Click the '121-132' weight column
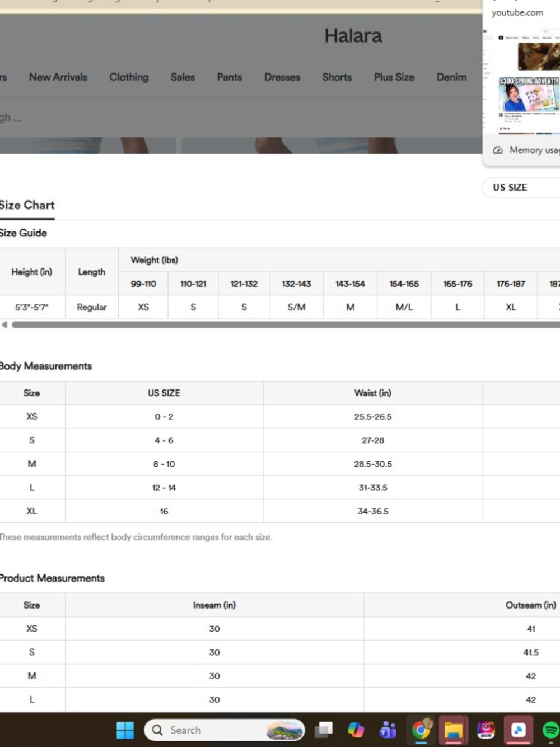The width and height of the screenshot is (560, 747). coord(244,284)
